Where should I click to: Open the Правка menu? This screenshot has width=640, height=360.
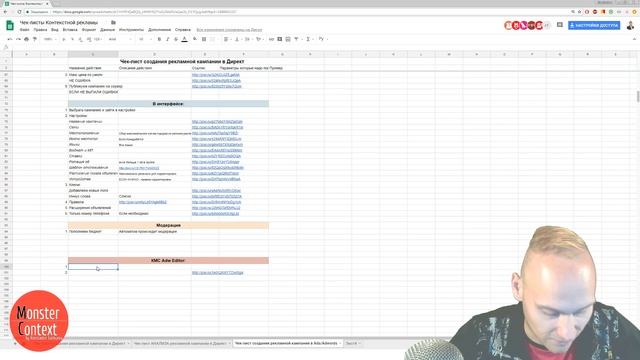click(x=40, y=30)
